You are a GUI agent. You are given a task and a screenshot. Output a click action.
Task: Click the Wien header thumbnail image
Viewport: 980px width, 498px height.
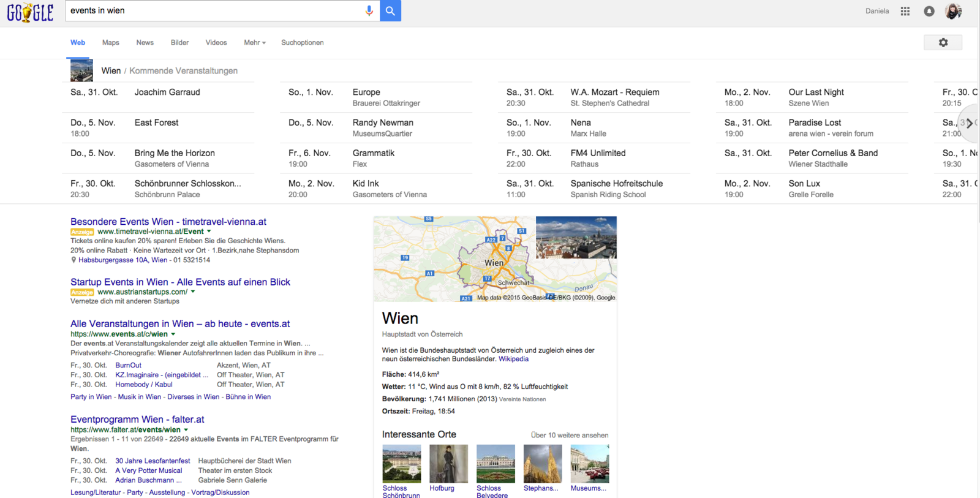point(81,70)
